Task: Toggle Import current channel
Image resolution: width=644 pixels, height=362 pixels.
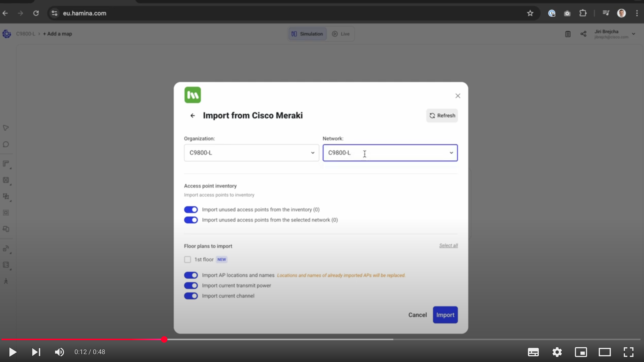Action: coord(191,296)
